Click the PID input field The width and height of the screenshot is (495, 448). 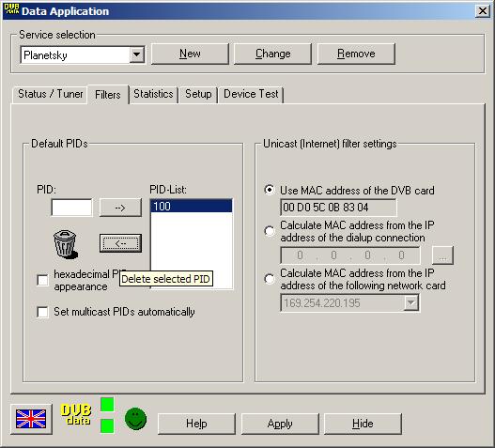pyautogui.click(x=71, y=208)
